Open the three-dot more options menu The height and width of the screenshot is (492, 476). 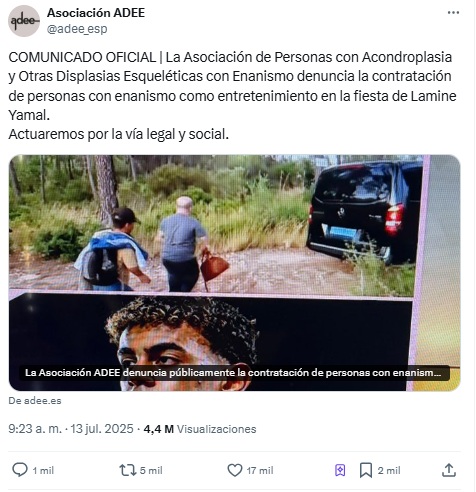(453, 13)
